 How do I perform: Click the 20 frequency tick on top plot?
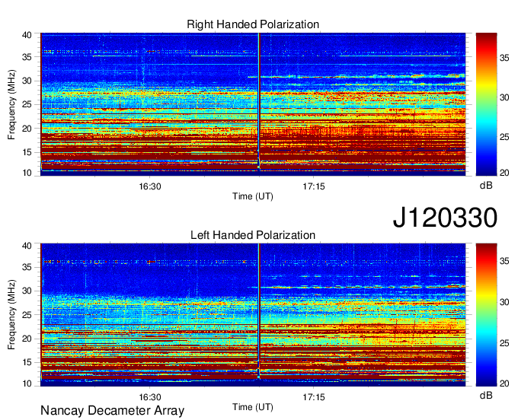coord(27,129)
